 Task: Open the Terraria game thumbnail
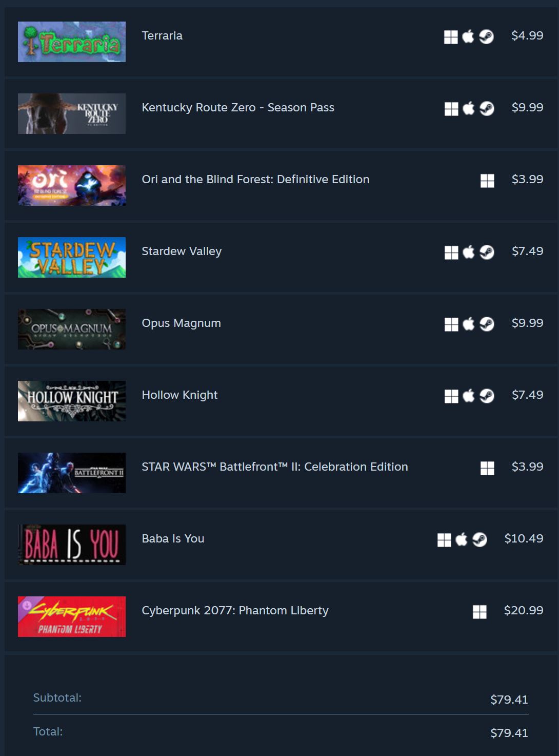click(x=72, y=42)
